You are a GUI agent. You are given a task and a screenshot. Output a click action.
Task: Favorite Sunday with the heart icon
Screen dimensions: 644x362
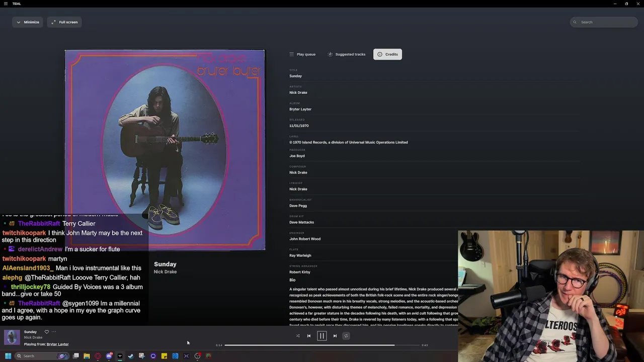tap(47, 332)
